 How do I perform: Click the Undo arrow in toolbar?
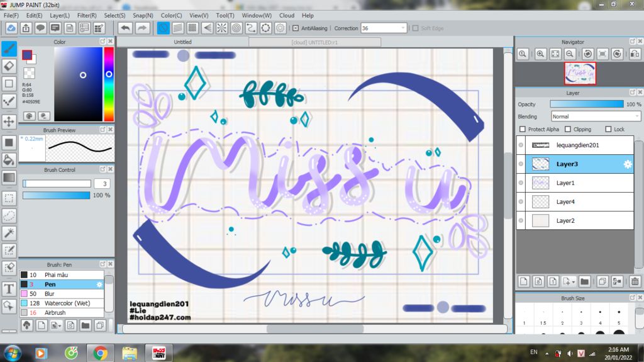pos(125,28)
